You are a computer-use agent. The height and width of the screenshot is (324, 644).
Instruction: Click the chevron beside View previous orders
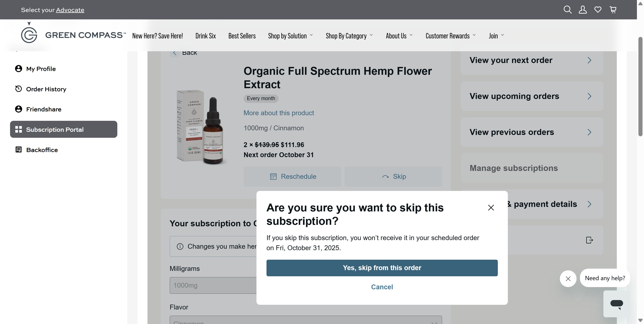point(589,132)
